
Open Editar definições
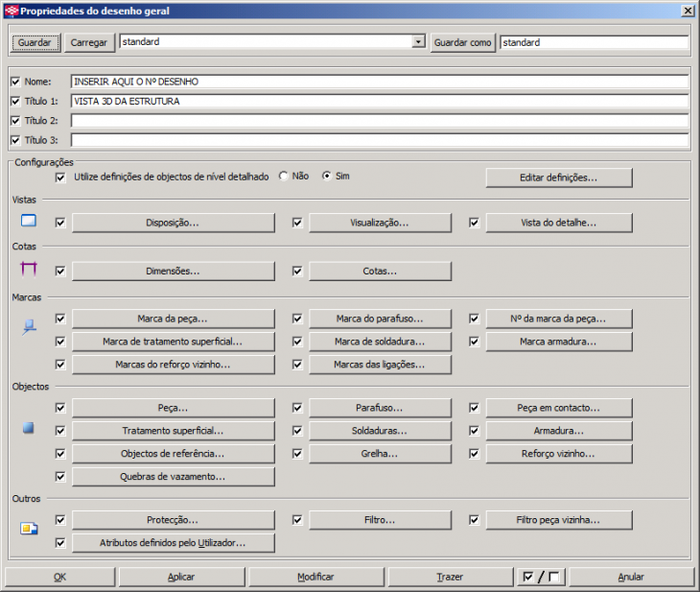(559, 178)
